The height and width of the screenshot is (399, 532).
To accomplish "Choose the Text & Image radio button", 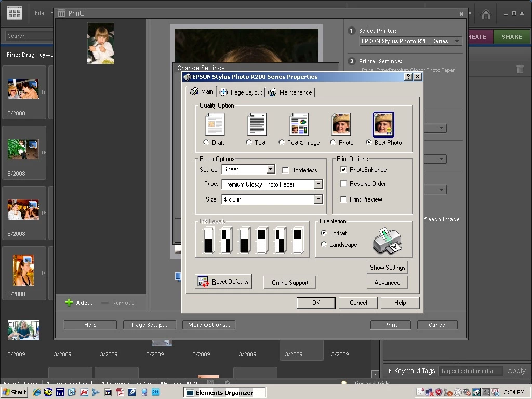I will click(x=281, y=142).
